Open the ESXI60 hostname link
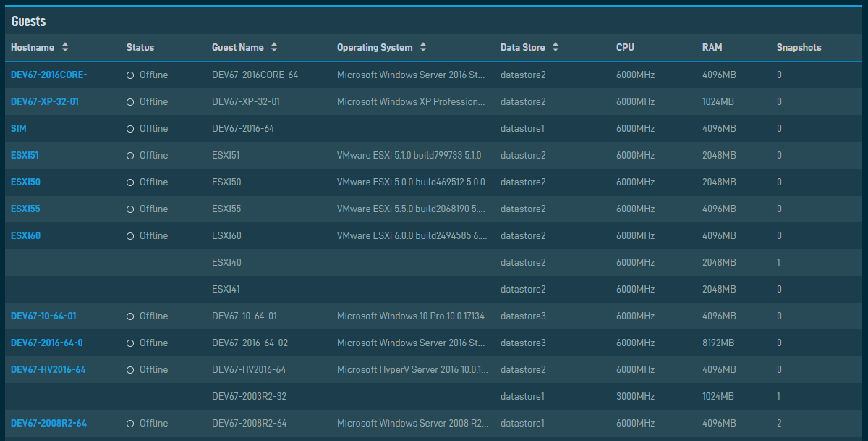Image resolution: width=868 pixels, height=441 pixels. 25,235
